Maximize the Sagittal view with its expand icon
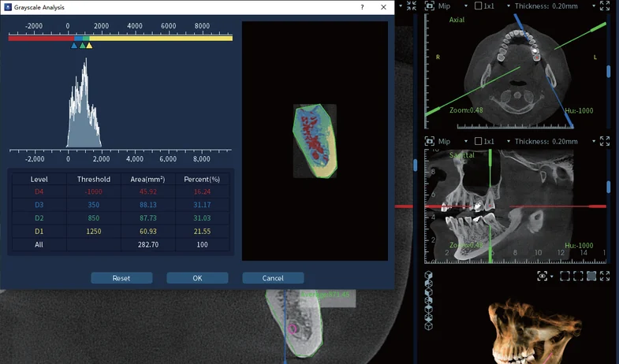Screen dimensions: 619x364 click(x=605, y=141)
